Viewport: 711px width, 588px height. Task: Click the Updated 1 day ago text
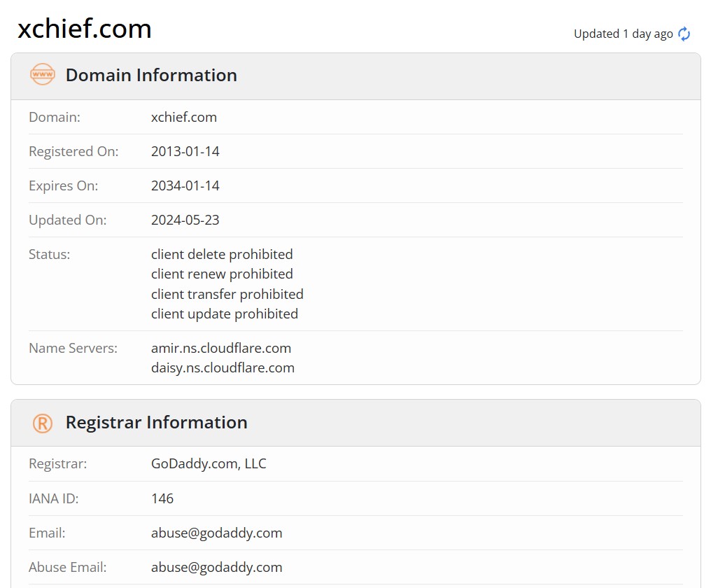tap(623, 34)
